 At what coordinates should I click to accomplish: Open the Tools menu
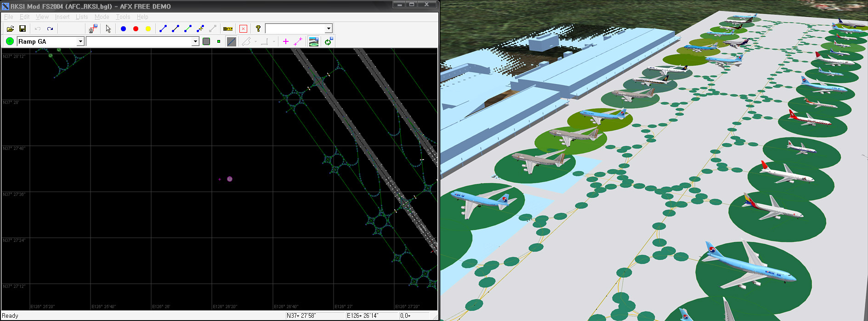[123, 17]
